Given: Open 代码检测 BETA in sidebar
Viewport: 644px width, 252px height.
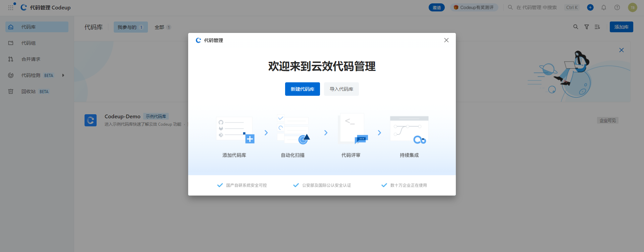Looking at the screenshot, I should (x=37, y=75).
